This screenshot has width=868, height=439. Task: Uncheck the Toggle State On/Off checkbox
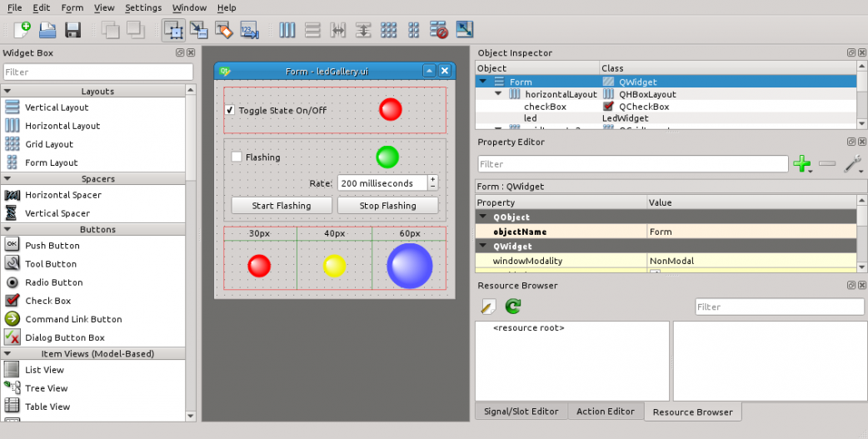click(230, 110)
